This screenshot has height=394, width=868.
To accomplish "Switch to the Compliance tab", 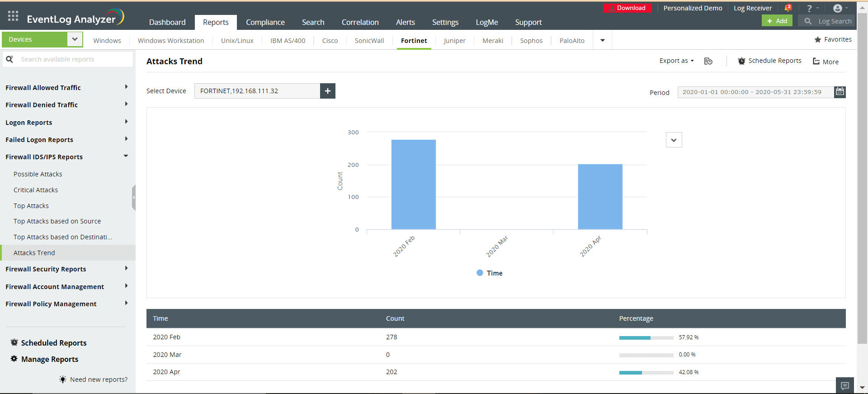I will point(265,22).
